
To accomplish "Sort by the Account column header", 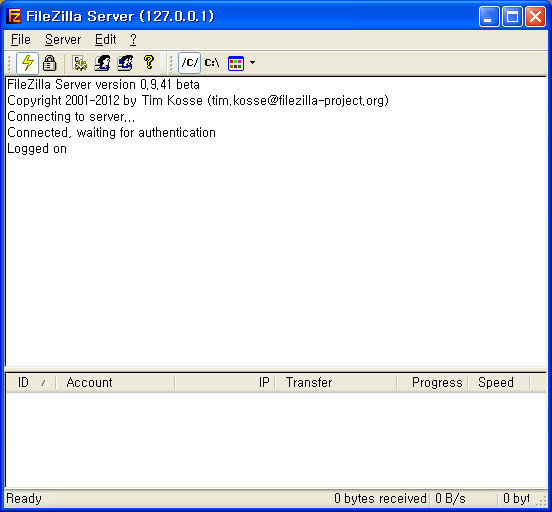I will [115, 383].
